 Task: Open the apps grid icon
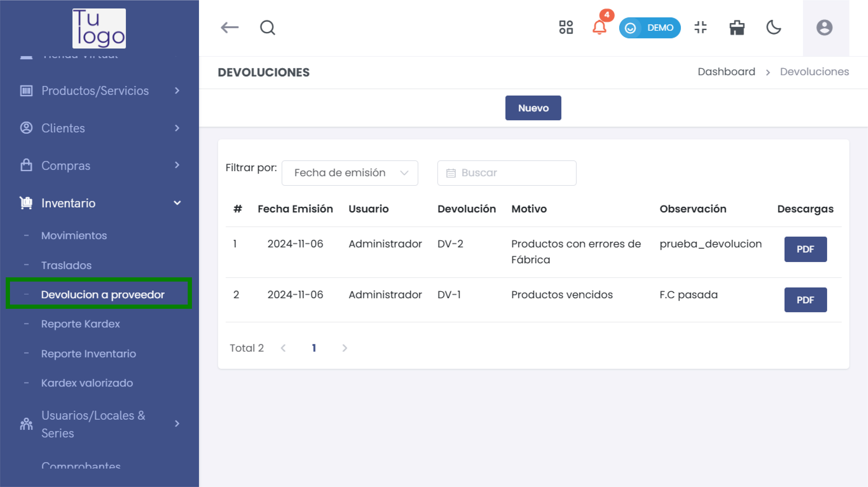click(566, 28)
